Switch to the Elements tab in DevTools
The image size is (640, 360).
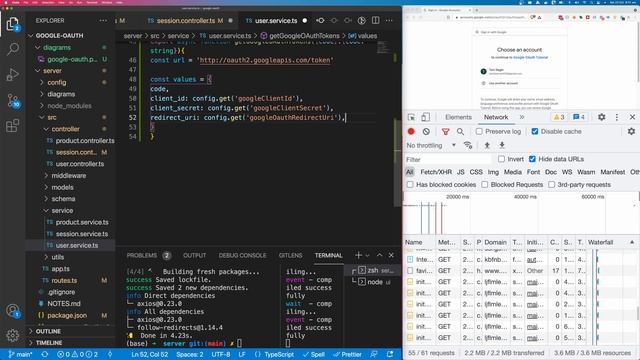(458, 117)
